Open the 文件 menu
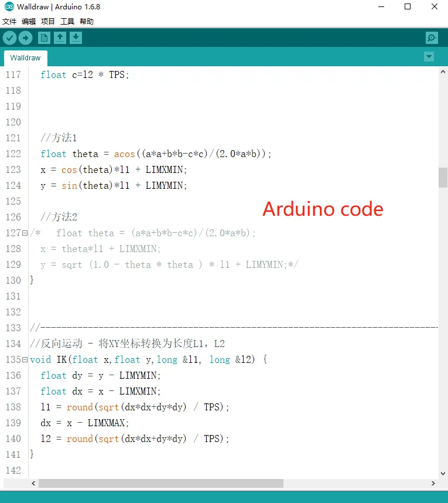 coord(9,22)
